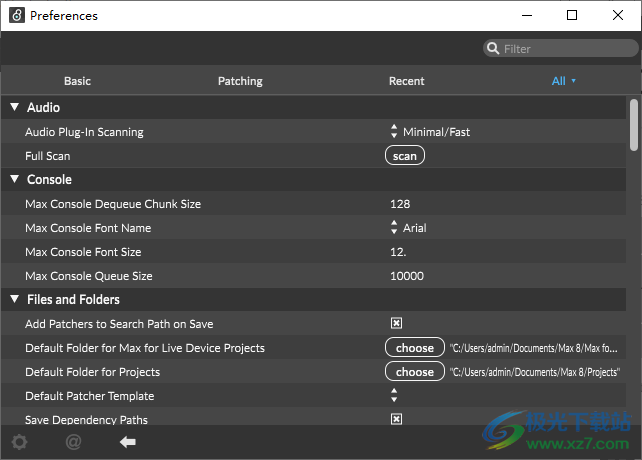Screen dimensions: 642x460
Task: Select the Add Patchers to Search Path label
Action: (x=119, y=324)
